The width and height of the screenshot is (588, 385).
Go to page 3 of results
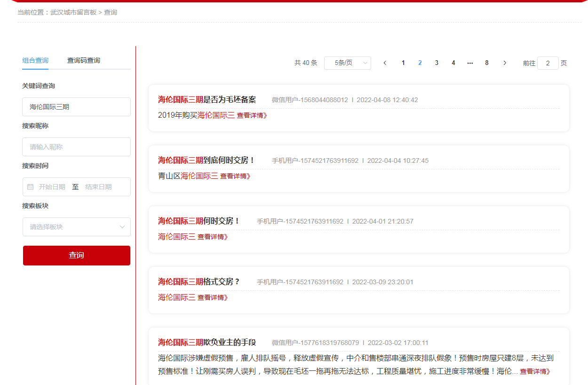pos(437,63)
